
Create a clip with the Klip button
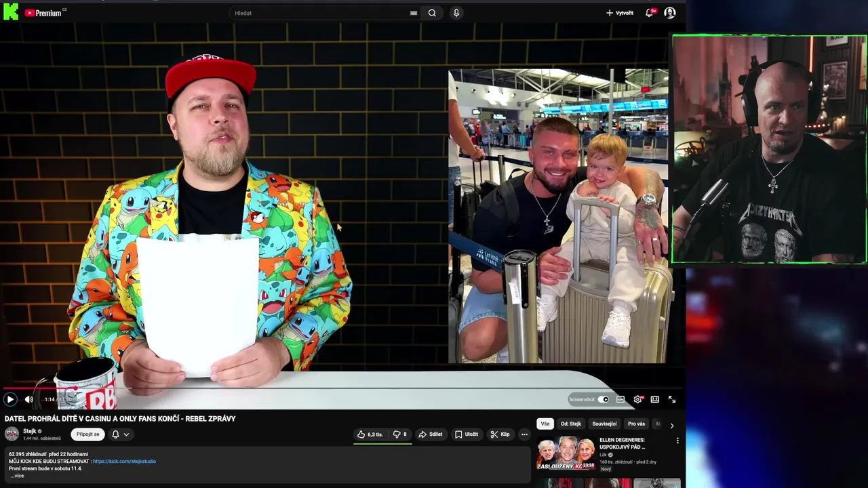(x=500, y=434)
